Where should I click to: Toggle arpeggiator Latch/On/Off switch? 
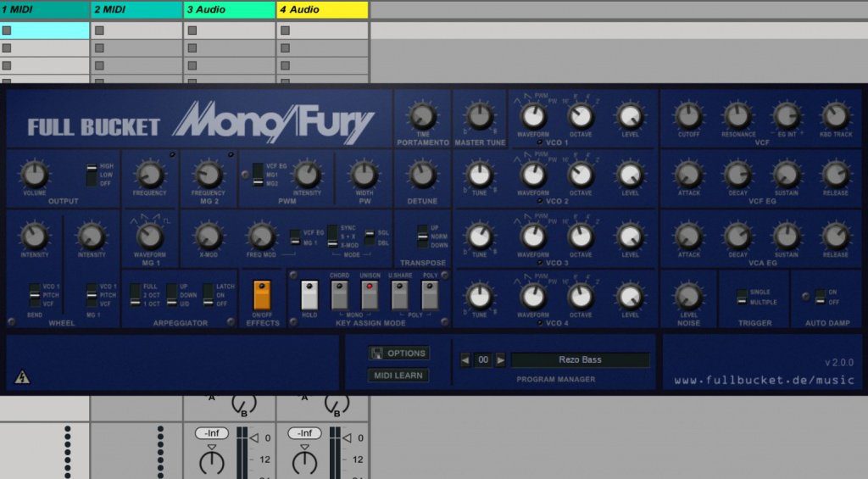209,294
